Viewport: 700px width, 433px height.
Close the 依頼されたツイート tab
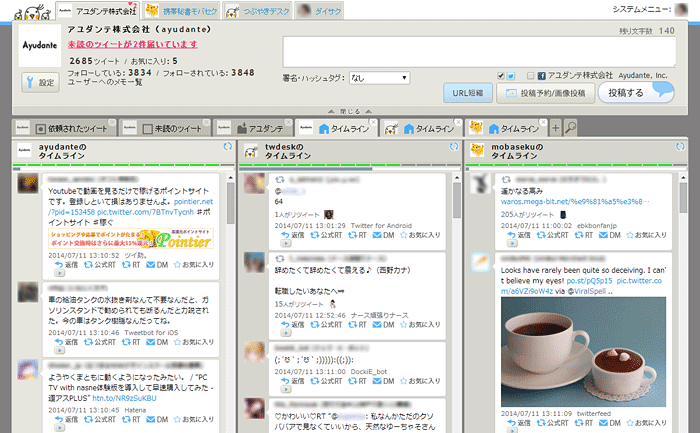tap(112, 122)
